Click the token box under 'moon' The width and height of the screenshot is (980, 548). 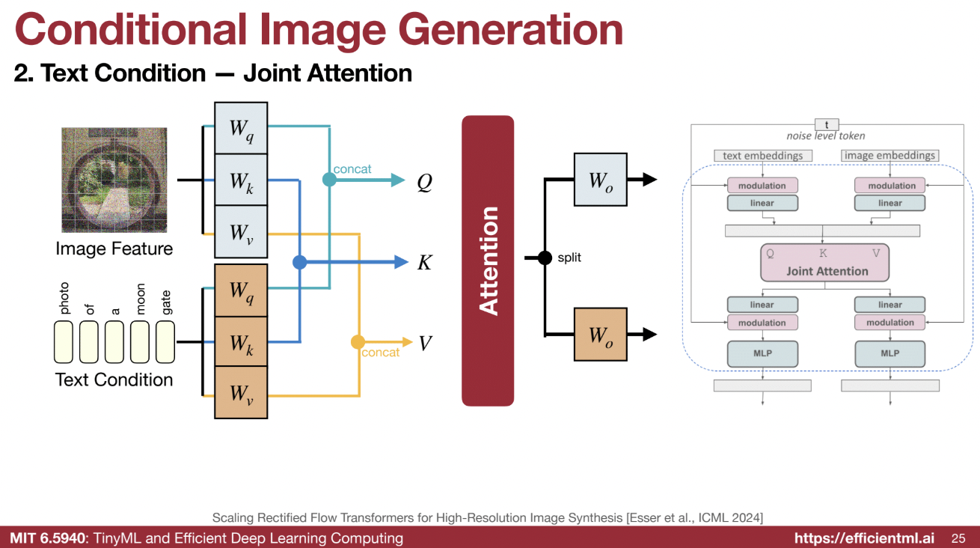coord(140,341)
